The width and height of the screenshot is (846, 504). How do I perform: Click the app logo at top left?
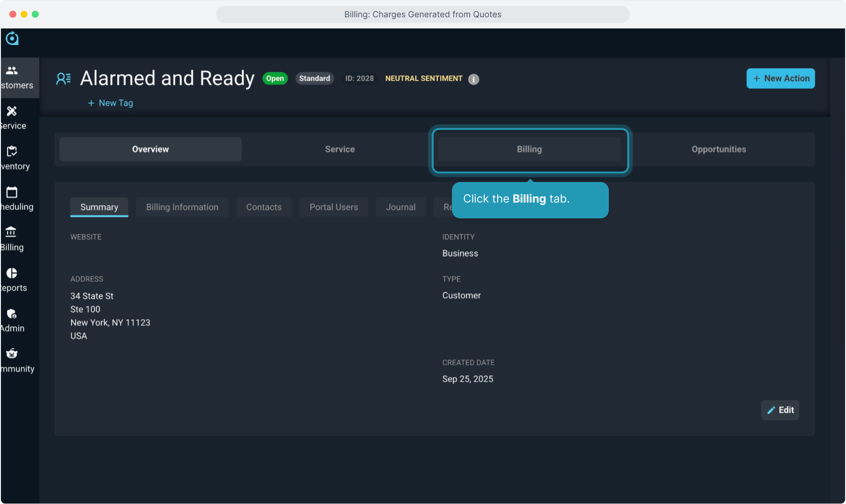[12, 38]
